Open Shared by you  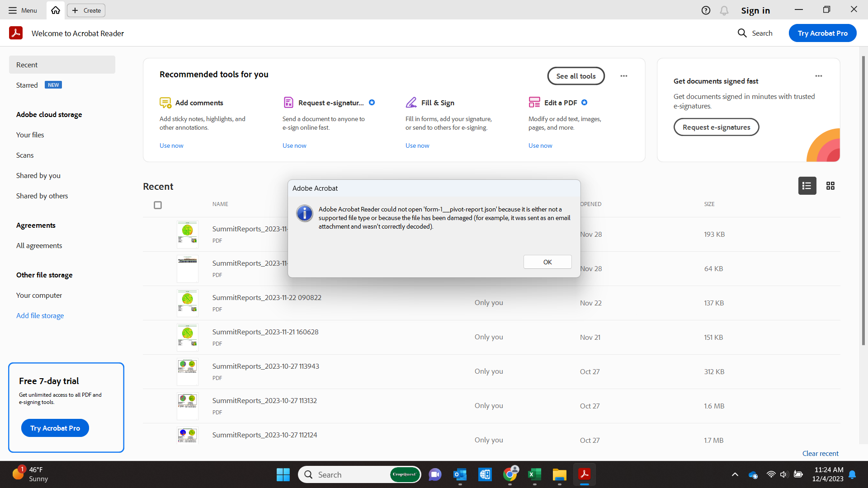click(x=38, y=175)
